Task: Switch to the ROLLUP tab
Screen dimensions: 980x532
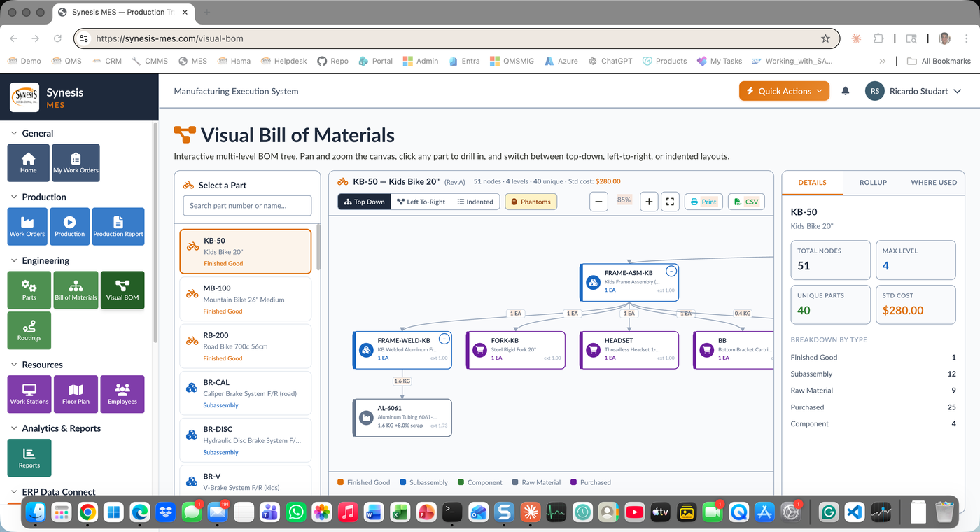Action: pyautogui.click(x=873, y=182)
